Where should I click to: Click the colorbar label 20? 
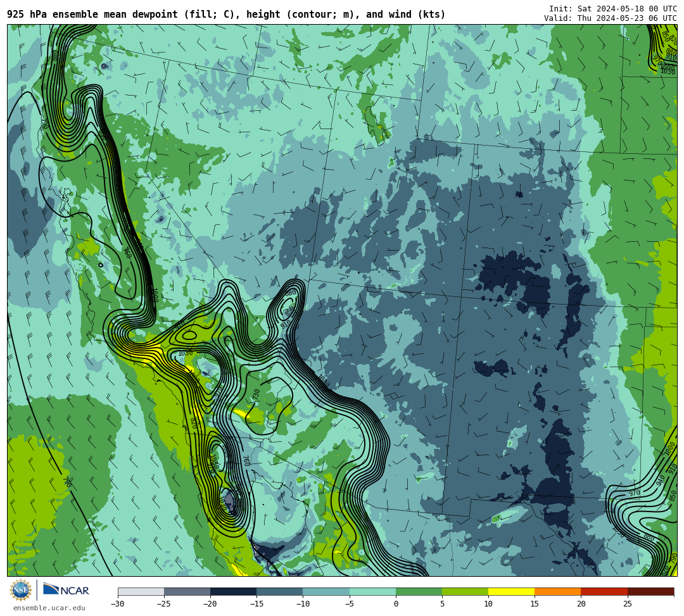click(581, 604)
